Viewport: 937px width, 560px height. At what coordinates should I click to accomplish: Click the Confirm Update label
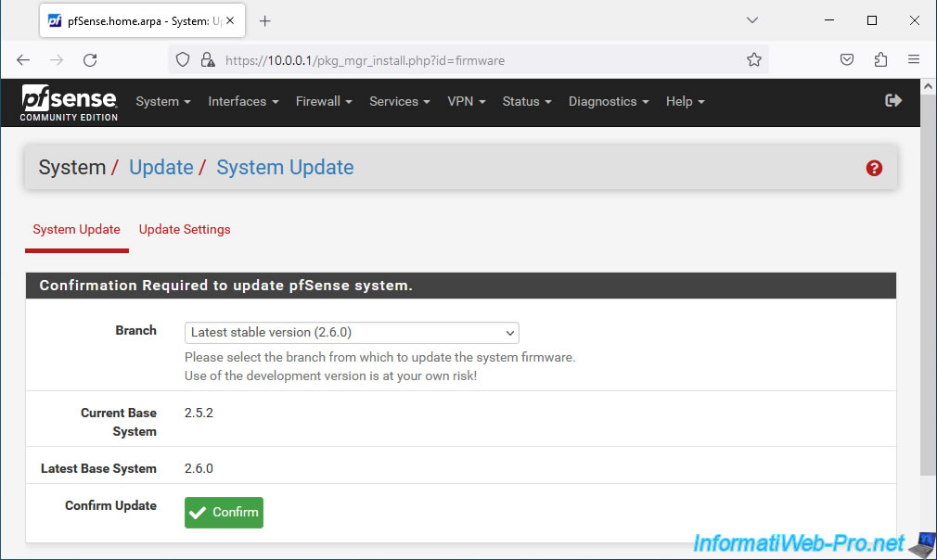point(110,505)
